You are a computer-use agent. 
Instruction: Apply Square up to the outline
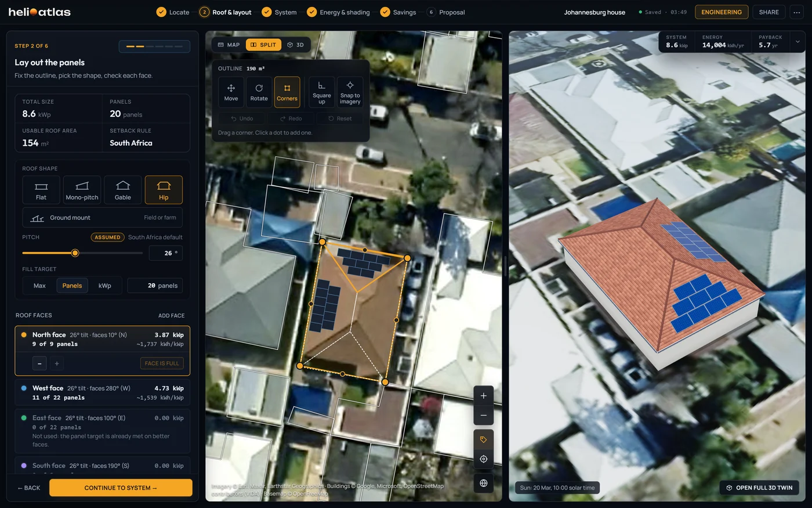click(x=322, y=92)
